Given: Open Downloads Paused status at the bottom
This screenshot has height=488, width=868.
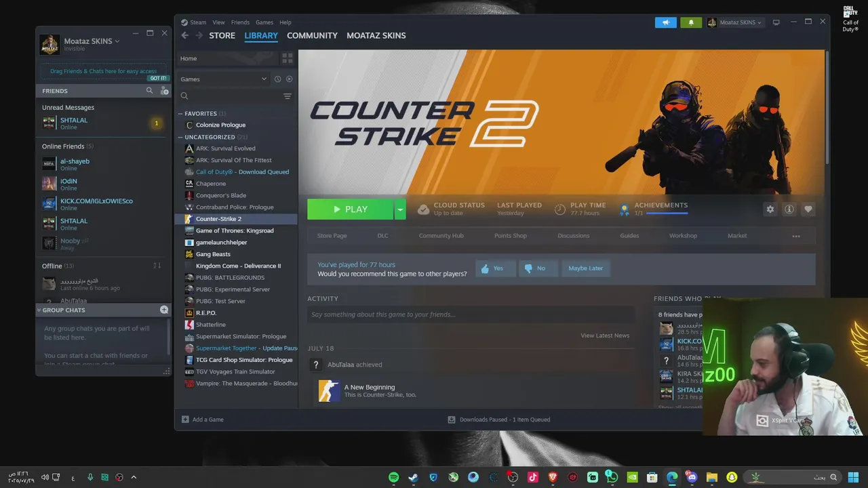Looking at the screenshot, I should point(499,420).
